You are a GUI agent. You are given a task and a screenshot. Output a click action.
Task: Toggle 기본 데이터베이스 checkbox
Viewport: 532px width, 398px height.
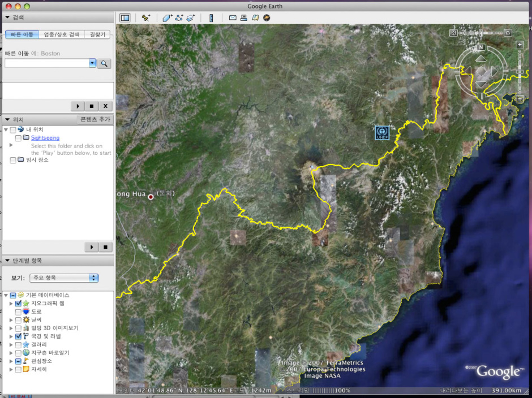13,295
